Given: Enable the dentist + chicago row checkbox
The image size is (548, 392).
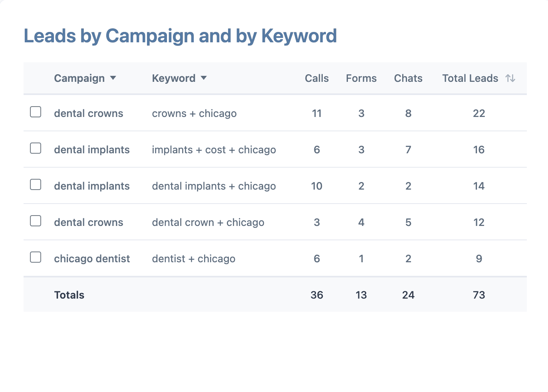Looking at the screenshot, I should pyautogui.click(x=36, y=257).
